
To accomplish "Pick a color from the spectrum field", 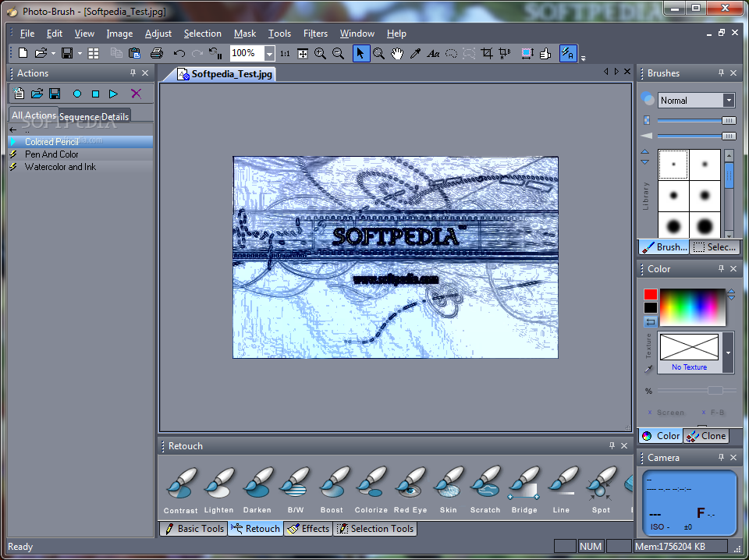I will pos(693,307).
